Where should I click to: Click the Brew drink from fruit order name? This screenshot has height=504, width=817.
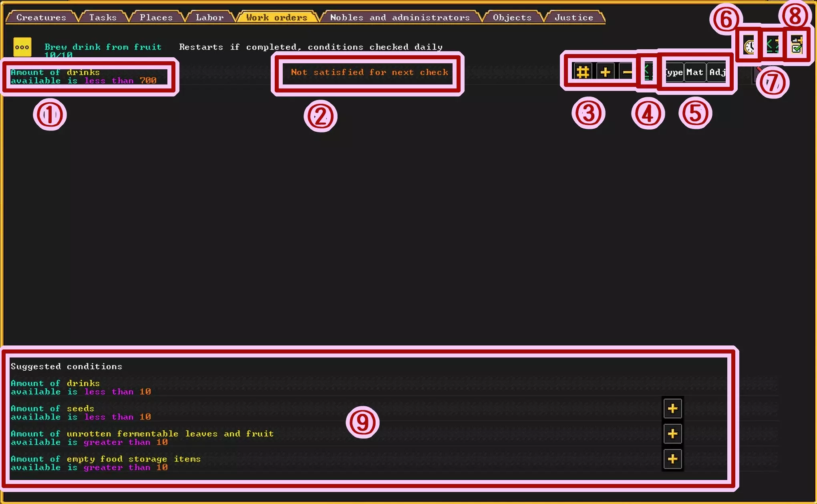pyautogui.click(x=103, y=47)
